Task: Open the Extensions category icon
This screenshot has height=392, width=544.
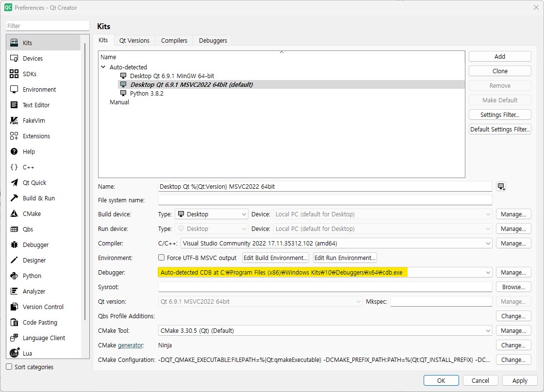Action: [14, 136]
